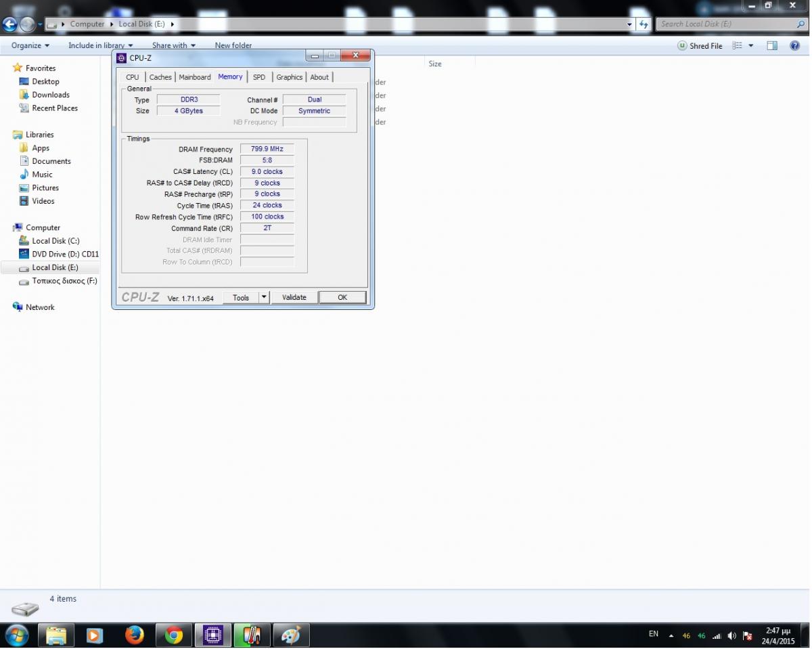Open Local Disk (C:) in sidebar
Viewport: 812px width, 649px height.
(x=55, y=241)
